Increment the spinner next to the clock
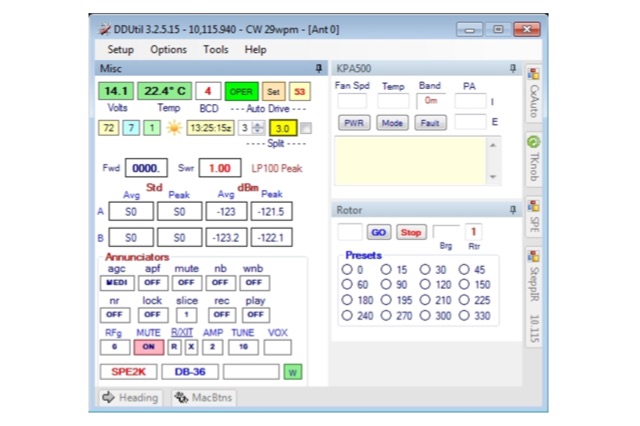640x426 pixels. pyautogui.click(x=258, y=124)
